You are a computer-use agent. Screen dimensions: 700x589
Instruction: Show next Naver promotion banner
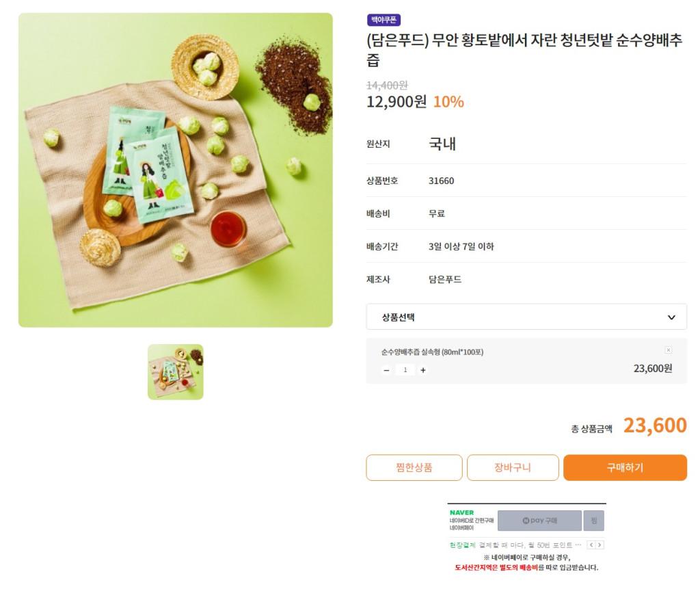pyautogui.click(x=600, y=545)
